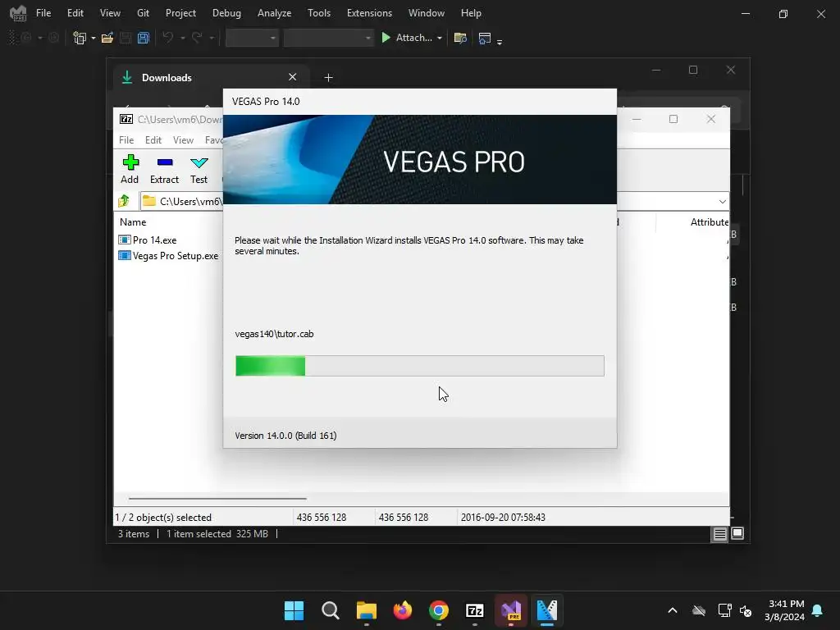Open the toolbar overflow options arrow
This screenshot has height=630, width=840.
pos(500,42)
